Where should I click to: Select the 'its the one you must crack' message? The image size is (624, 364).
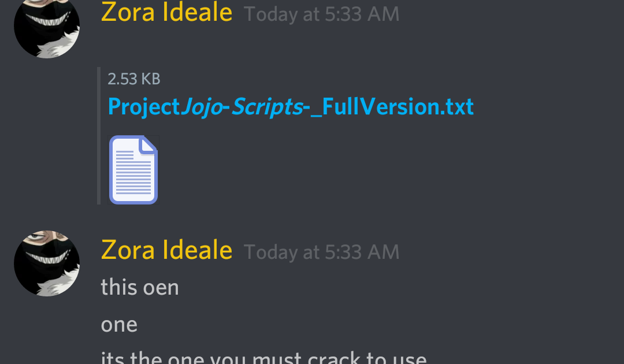pos(264,357)
